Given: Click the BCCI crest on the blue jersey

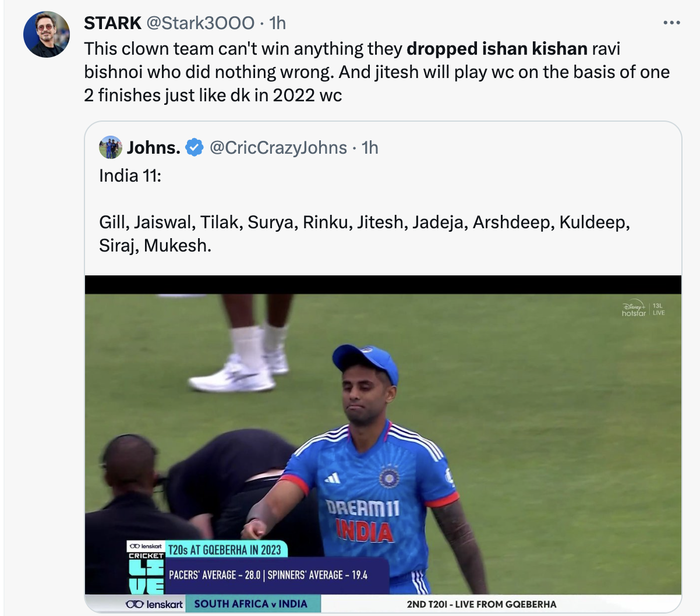Looking at the screenshot, I should (389, 477).
